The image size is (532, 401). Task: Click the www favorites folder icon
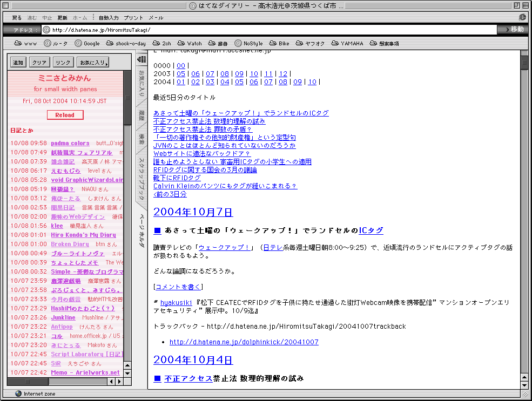18,43
